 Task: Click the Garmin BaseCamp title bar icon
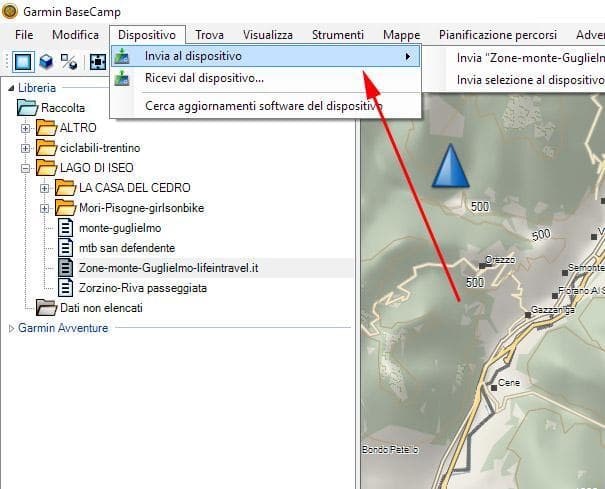point(10,11)
